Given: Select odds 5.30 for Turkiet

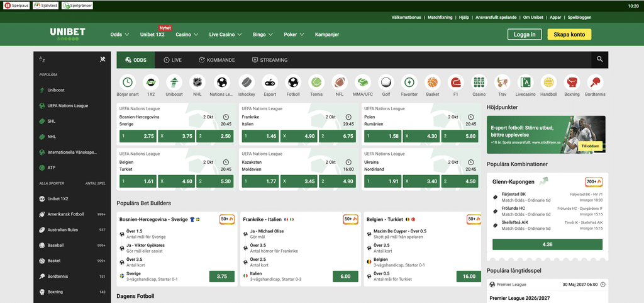Looking at the screenshot, I should point(215,181).
